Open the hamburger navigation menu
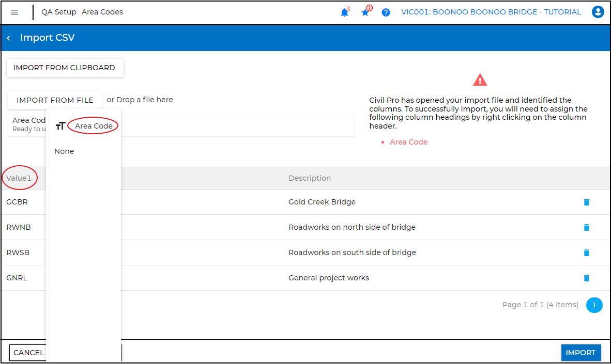The height and width of the screenshot is (364, 611). coord(15,12)
